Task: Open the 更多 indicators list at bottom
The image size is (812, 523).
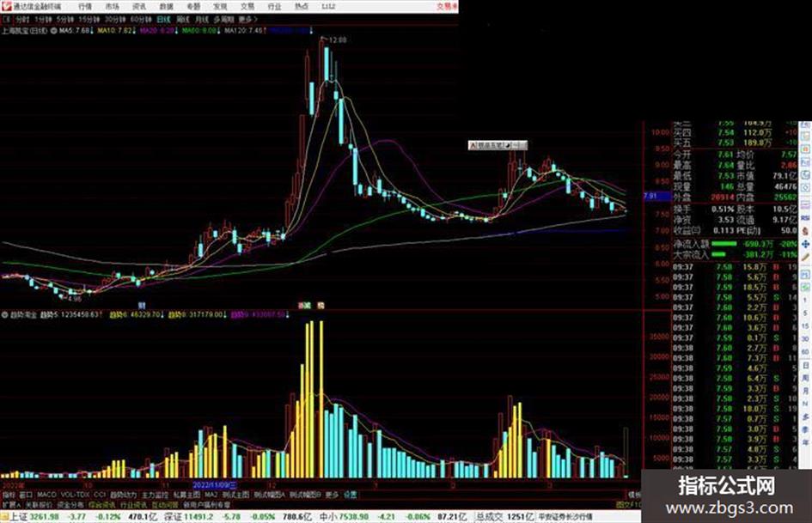Action: (x=332, y=495)
